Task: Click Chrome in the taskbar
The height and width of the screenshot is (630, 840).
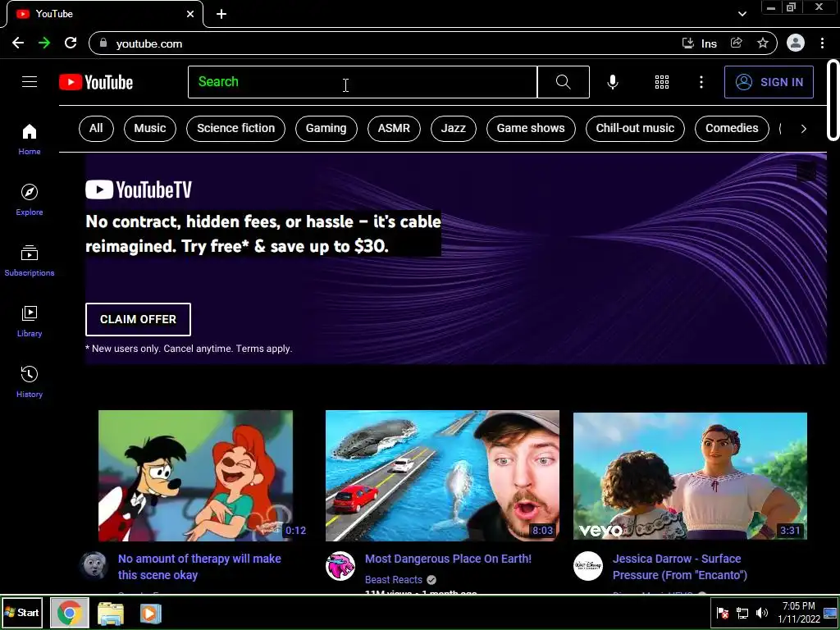Action: coord(70,612)
